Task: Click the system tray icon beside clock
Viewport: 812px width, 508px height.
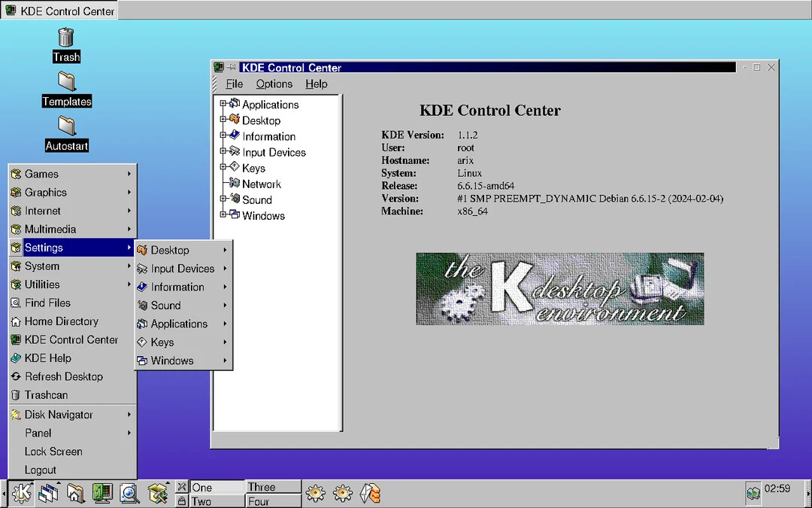Action: [753, 493]
